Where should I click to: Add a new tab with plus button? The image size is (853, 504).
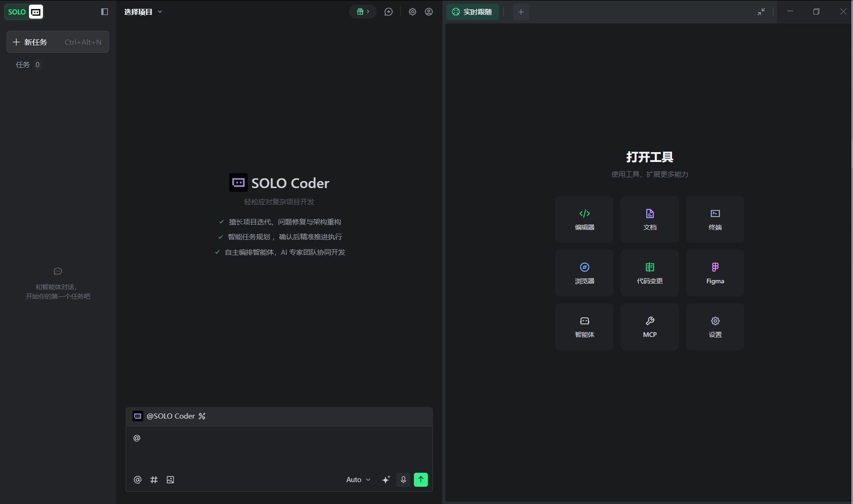[x=521, y=12]
